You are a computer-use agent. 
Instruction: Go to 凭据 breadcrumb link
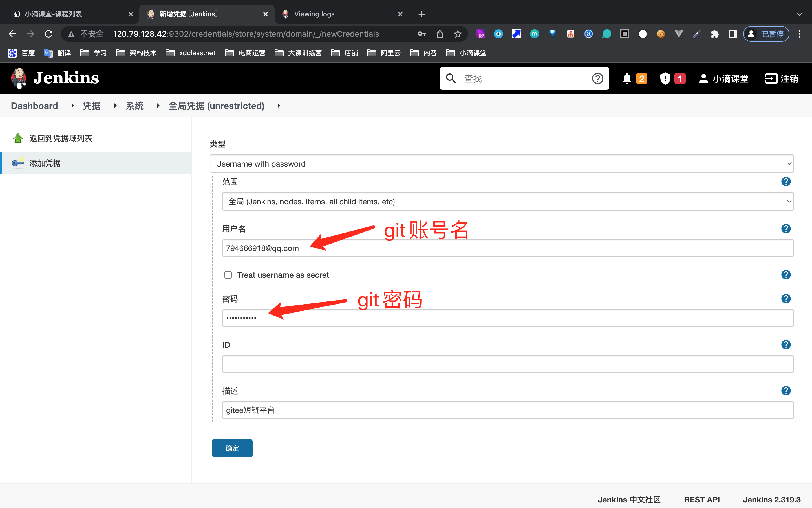[92, 106]
